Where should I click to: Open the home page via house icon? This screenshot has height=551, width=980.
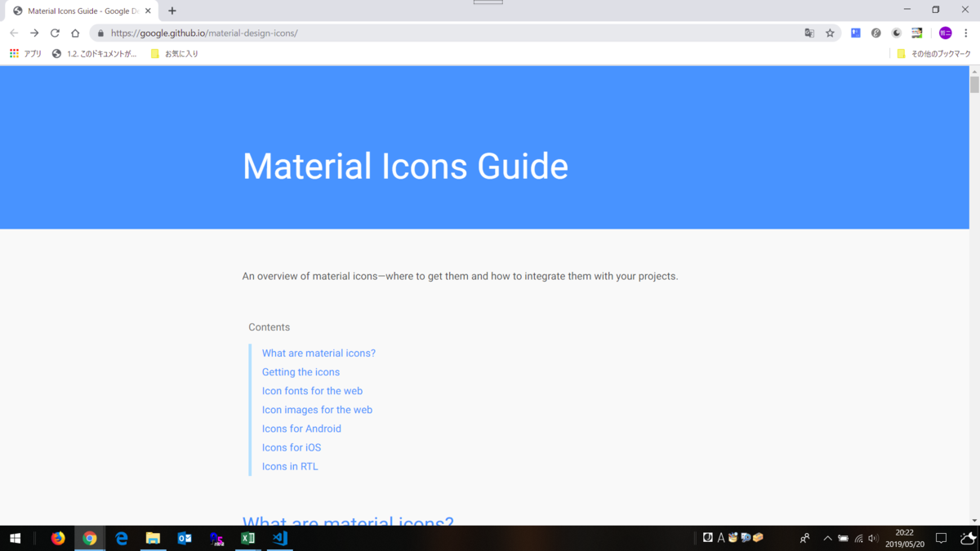[75, 33]
